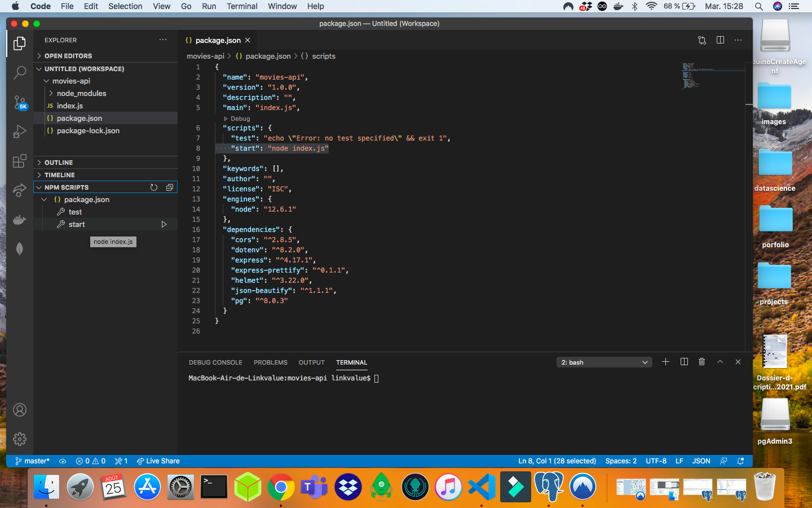The image size is (812, 508).
Task: Open editor more actions menu
Action: click(x=738, y=40)
